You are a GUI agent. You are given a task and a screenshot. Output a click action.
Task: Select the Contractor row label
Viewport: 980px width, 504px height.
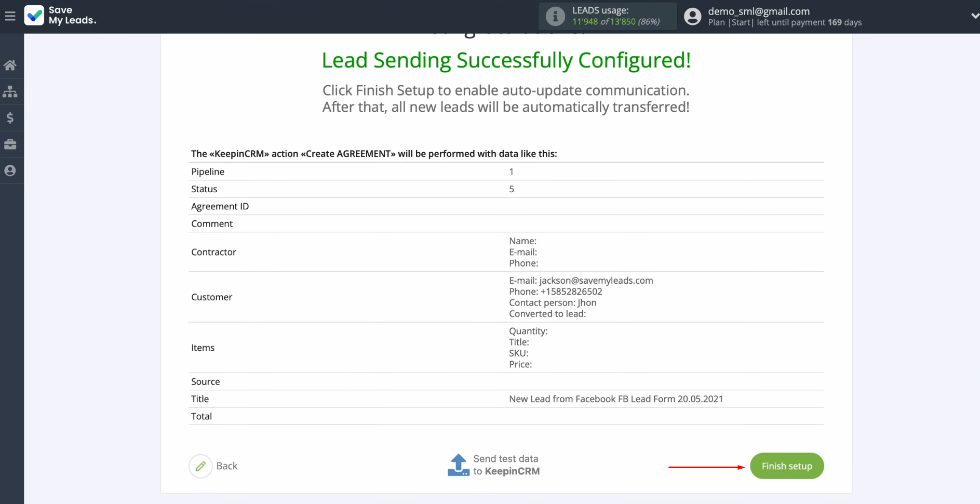click(213, 252)
